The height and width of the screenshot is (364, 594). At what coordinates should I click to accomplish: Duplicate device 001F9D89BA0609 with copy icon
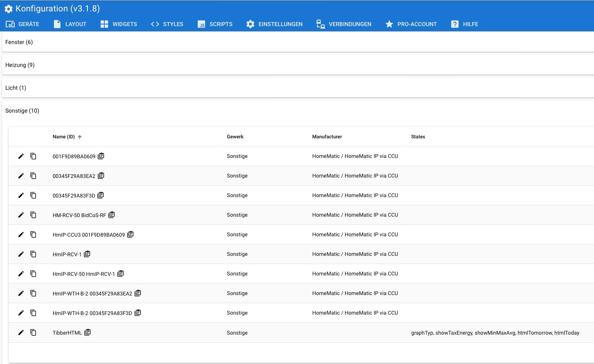(33, 156)
